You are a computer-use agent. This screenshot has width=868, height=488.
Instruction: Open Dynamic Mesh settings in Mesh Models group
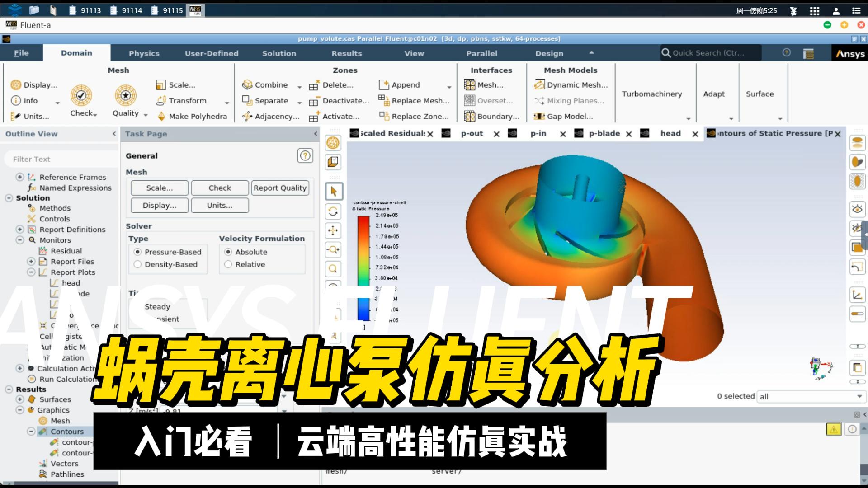[571, 84]
